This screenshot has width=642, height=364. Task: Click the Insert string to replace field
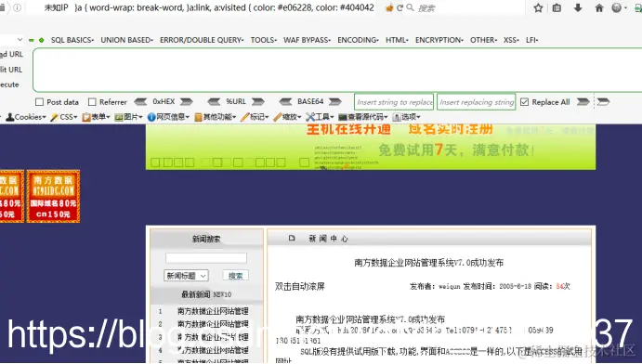tap(394, 102)
